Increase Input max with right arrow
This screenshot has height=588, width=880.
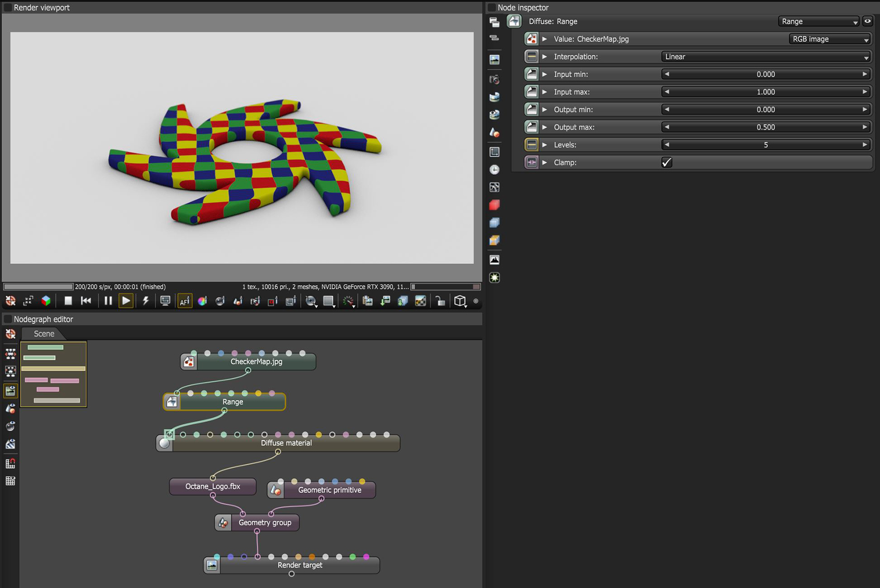[864, 92]
